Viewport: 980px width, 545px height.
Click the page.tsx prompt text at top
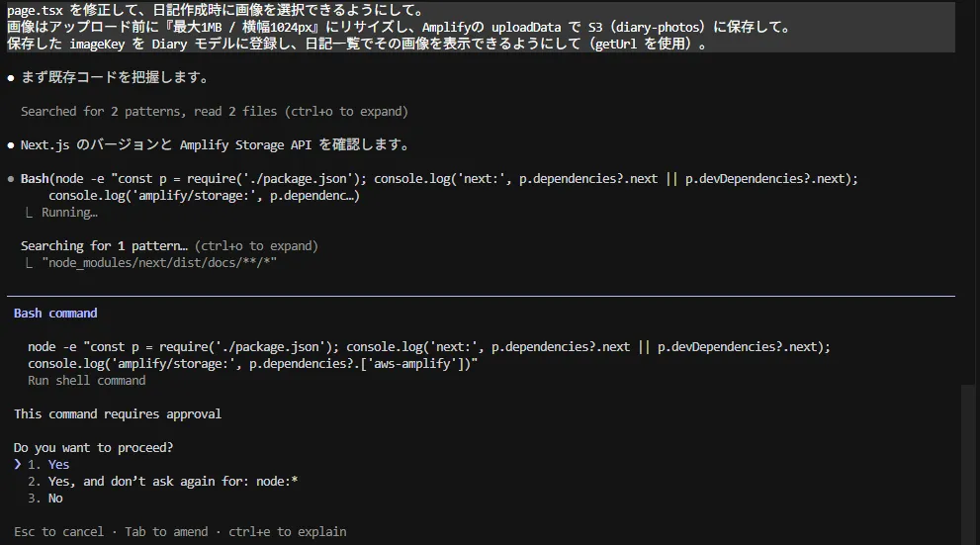click(x=216, y=11)
